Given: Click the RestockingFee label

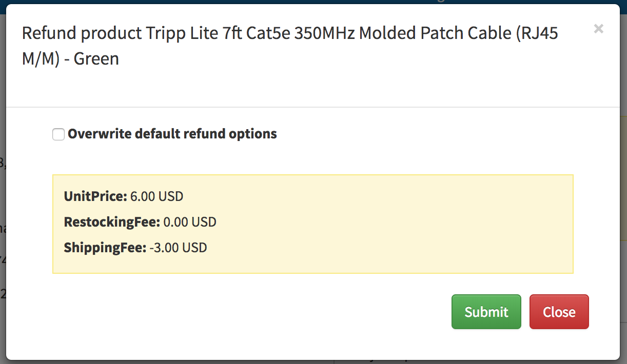Looking at the screenshot, I should click(x=112, y=222).
